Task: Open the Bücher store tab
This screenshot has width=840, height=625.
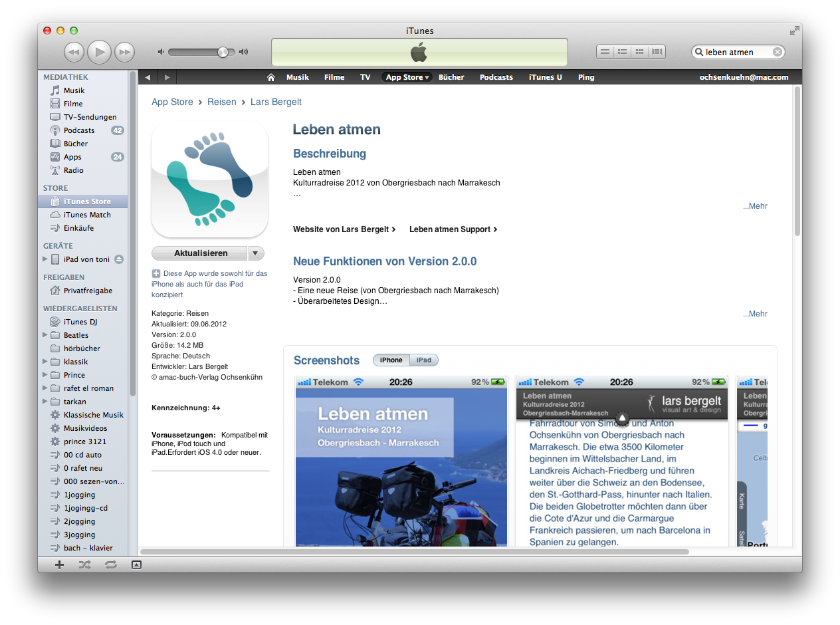Action: pyautogui.click(x=451, y=77)
